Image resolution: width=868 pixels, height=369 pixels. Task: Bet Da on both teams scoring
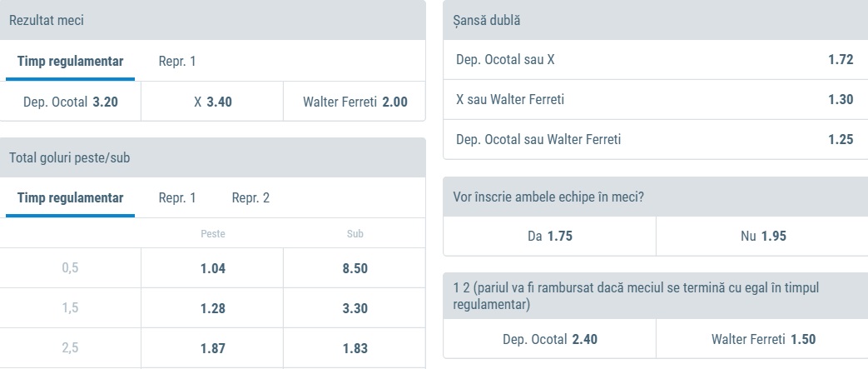pos(549,236)
